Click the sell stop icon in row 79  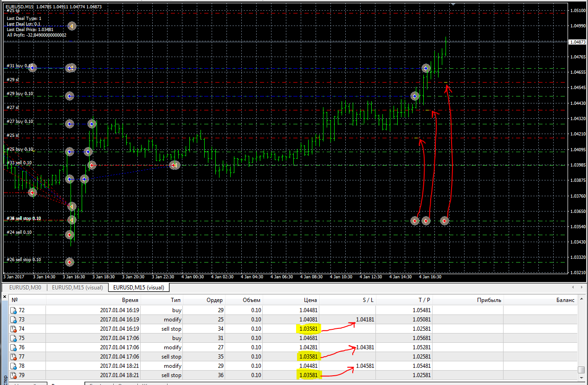pyautogui.click(x=13, y=375)
